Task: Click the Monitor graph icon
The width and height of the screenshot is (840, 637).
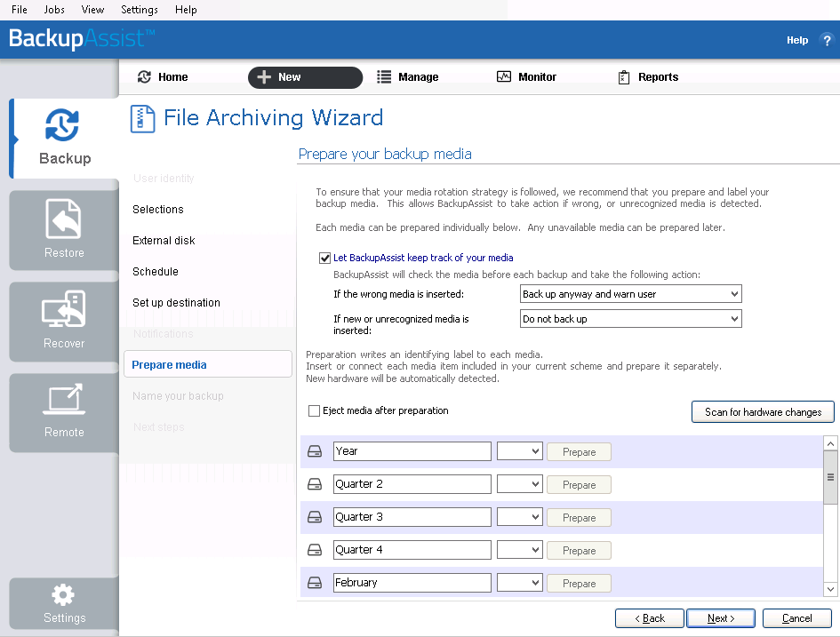Action: pos(504,76)
